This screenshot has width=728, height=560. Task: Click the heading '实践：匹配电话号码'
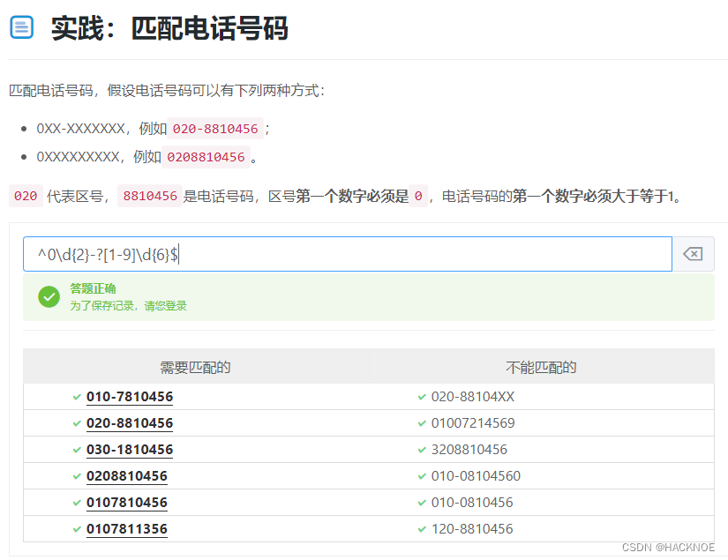(169, 28)
